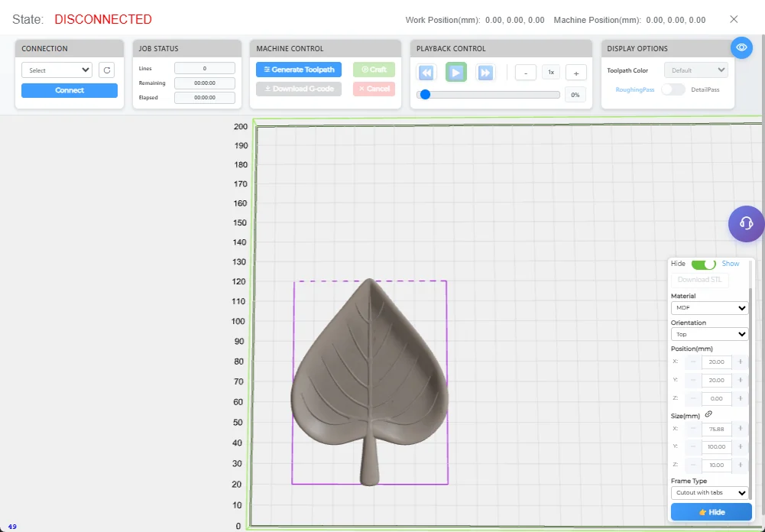Click the playback progress slider handle
The height and width of the screenshot is (532, 765).
coord(426,95)
